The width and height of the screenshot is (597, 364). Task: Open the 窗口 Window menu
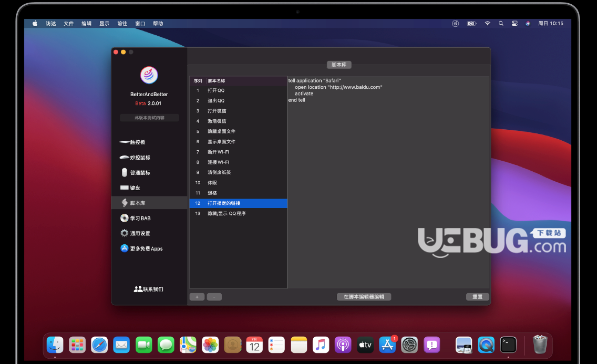(x=140, y=24)
